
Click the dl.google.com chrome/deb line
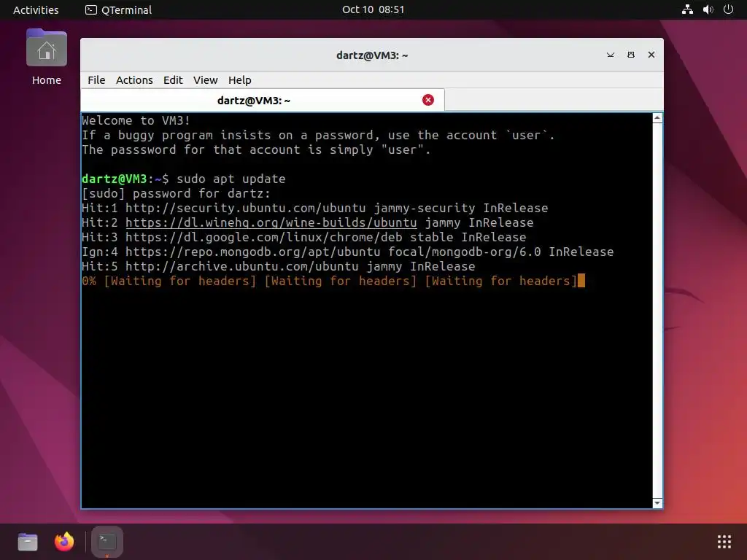click(304, 237)
